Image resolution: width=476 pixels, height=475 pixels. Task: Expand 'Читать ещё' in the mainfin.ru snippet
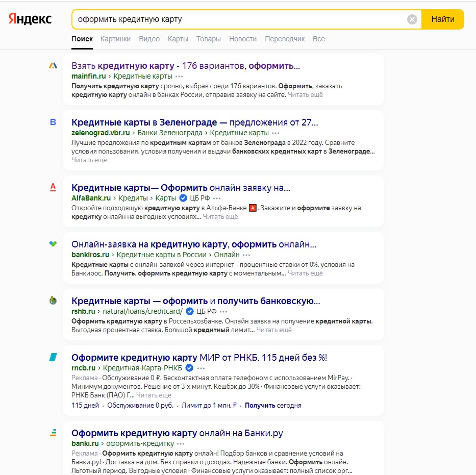305,95
